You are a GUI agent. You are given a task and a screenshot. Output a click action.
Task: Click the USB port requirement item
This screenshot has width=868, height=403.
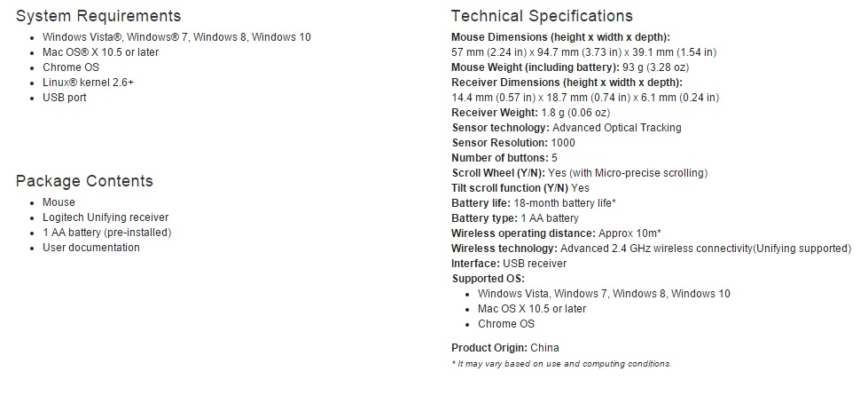tap(65, 98)
